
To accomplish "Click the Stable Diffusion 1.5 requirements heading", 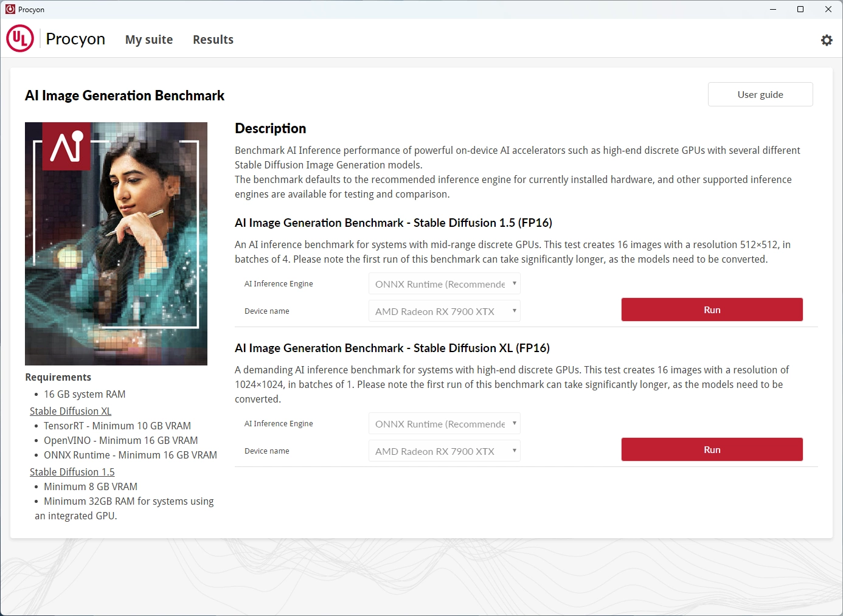I will click(72, 472).
